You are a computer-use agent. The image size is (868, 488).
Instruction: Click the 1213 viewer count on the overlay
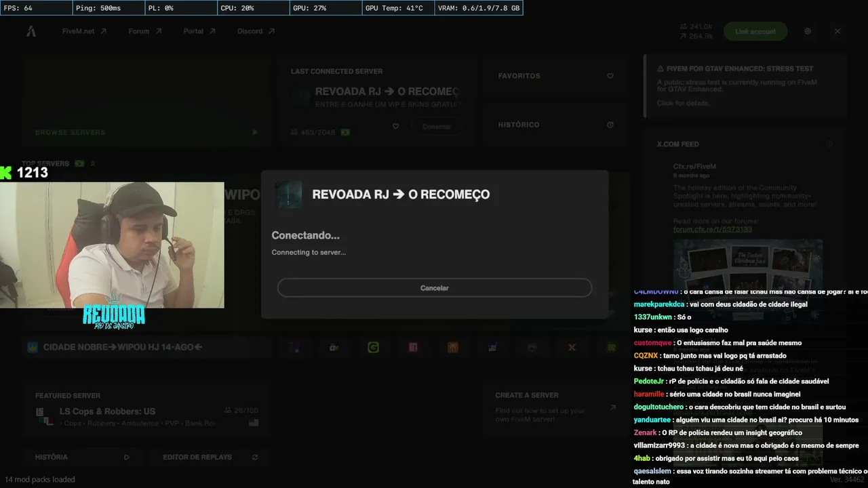click(33, 173)
